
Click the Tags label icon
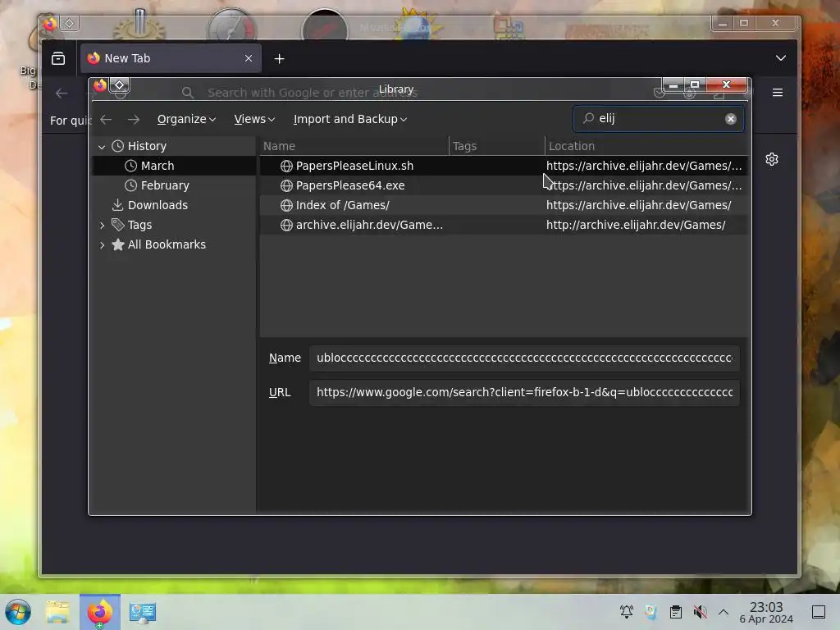point(118,225)
